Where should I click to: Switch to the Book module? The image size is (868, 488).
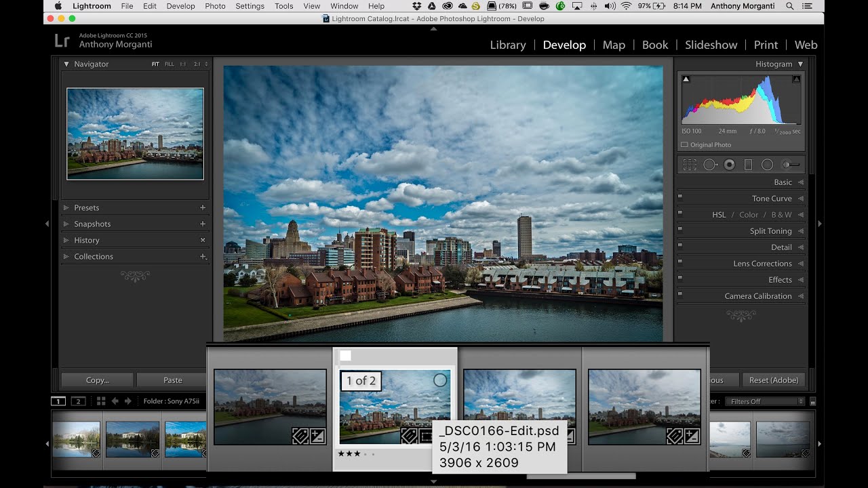coord(655,45)
